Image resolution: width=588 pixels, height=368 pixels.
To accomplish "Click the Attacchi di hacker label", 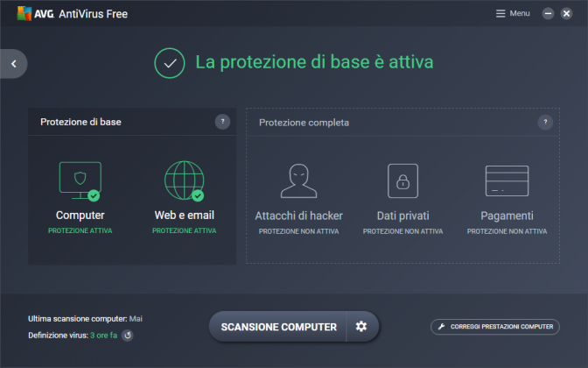I will (x=299, y=216).
